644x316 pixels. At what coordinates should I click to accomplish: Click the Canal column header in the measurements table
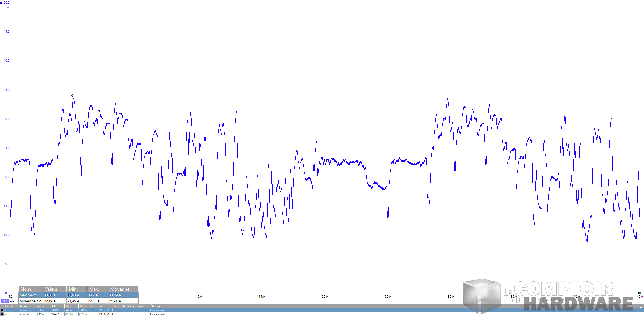(9, 306)
